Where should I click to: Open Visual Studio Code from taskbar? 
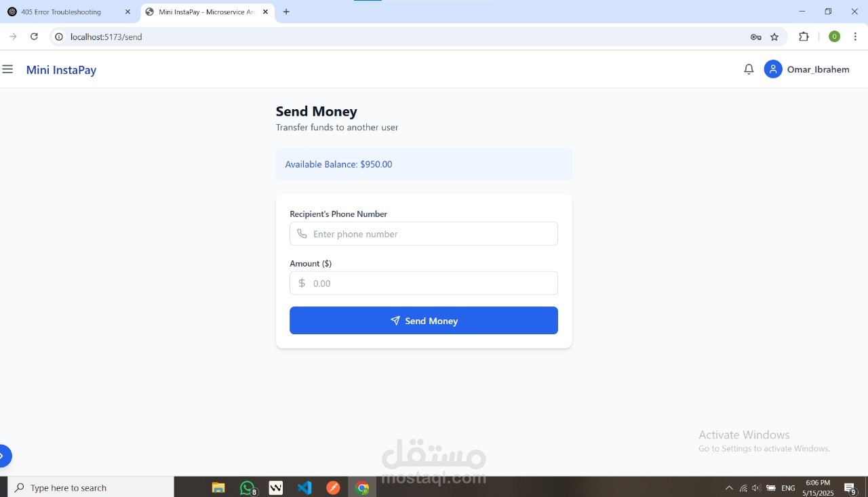coord(304,488)
